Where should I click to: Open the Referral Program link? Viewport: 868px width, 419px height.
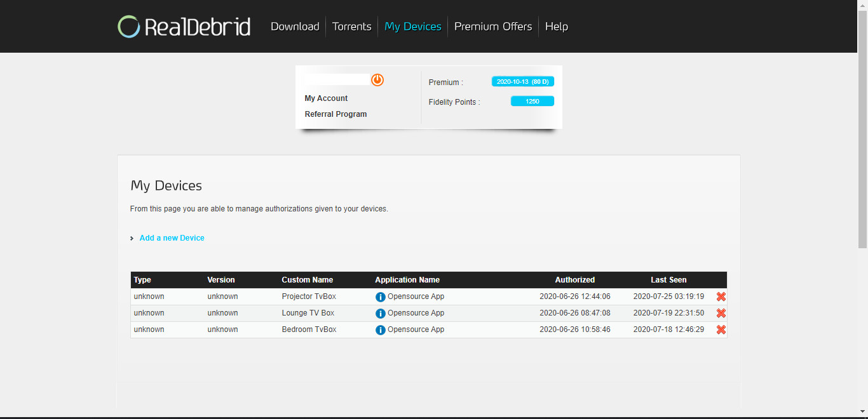click(x=336, y=114)
